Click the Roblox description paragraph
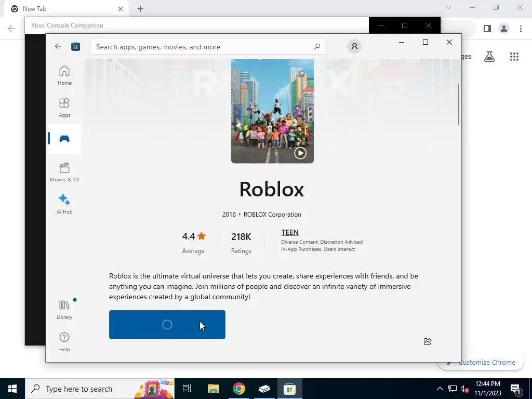 (x=263, y=286)
